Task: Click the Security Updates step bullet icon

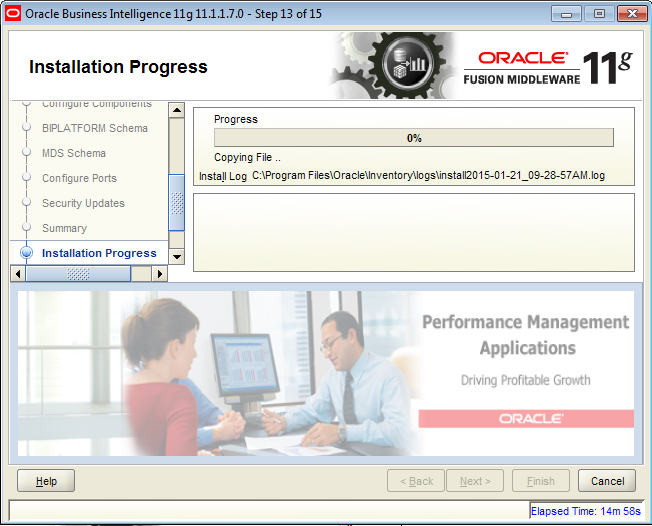Action: [27, 202]
